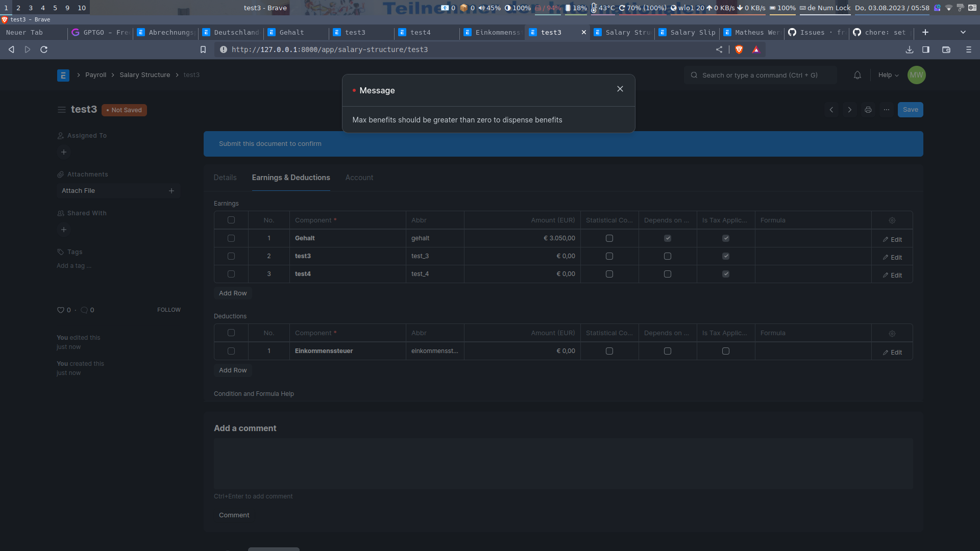Toggle Statistical Component for Gehalt row
Viewport: 980px width, 551px height.
pyautogui.click(x=609, y=238)
